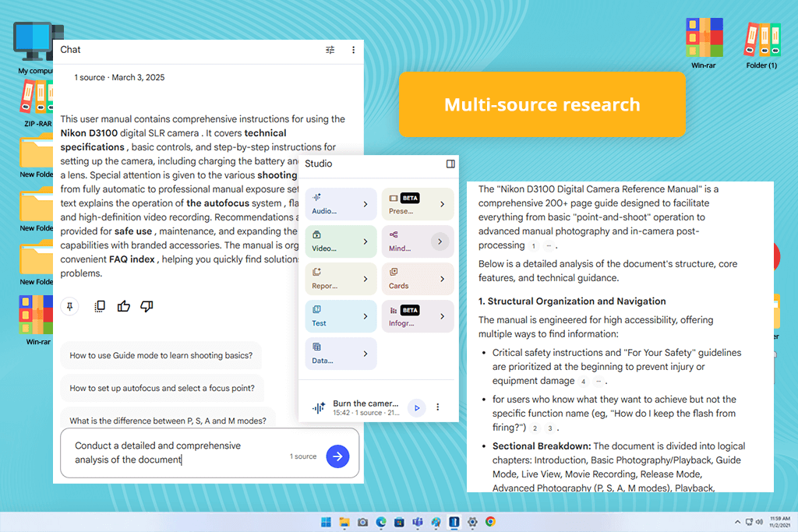Expand the Audio card chevron
Screen dimensions: 798x532
pos(365,204)
